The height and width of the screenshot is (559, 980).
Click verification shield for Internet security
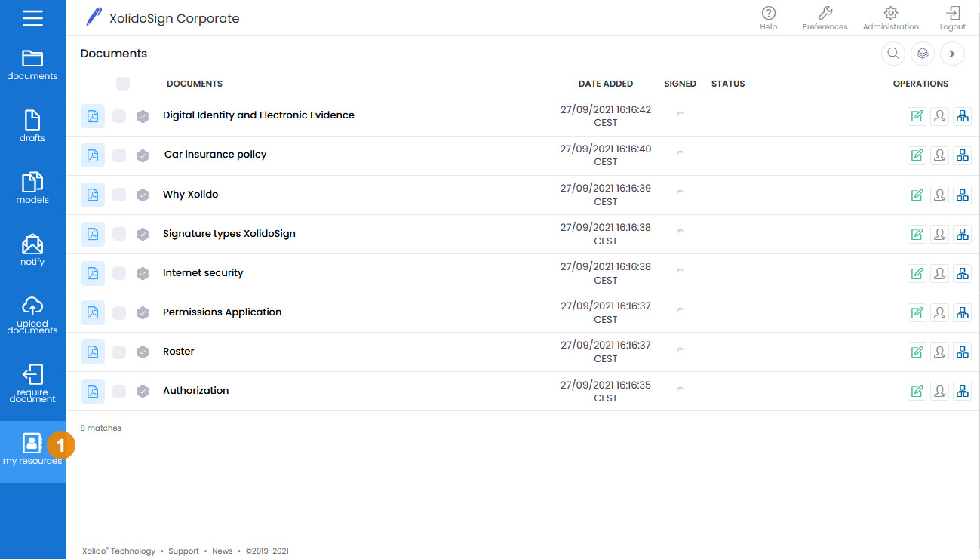143,273
